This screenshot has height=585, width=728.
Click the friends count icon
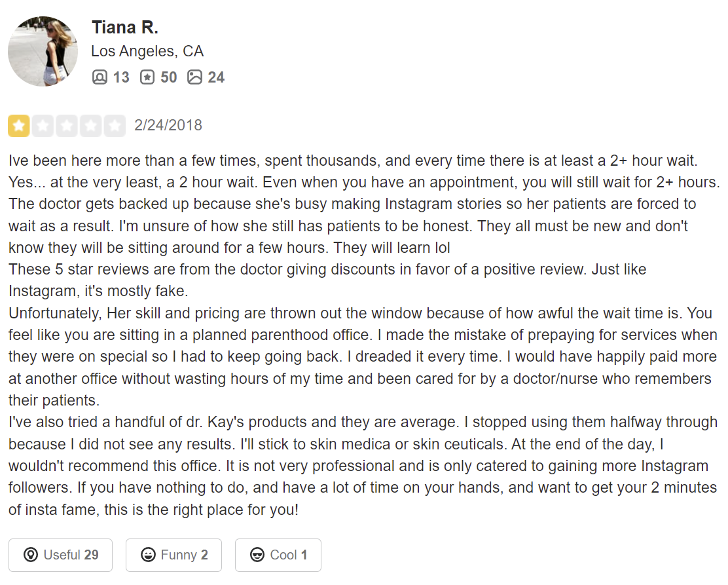pos(100,77)
